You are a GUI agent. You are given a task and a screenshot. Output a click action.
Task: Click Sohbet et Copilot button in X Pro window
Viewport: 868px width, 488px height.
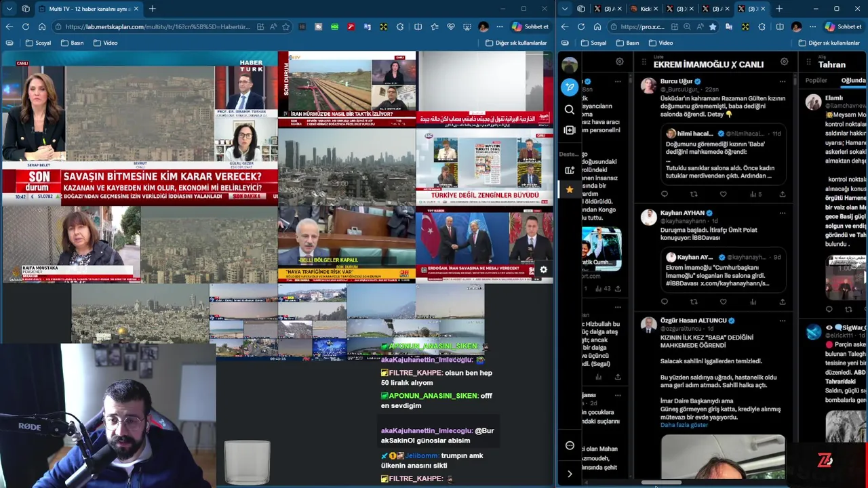point(844,26)
